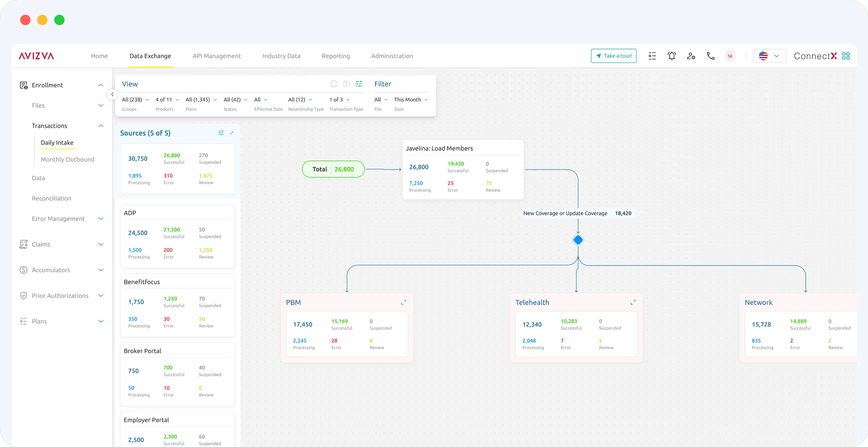Select Monthly Outbound in sidebar
The width and height of the screenshot is (868, 447).
tap(67, 159)
